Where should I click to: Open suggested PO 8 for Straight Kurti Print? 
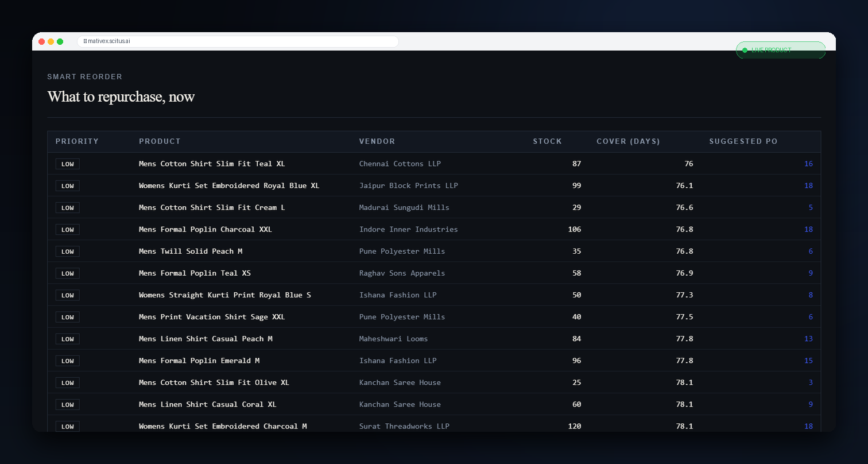coord(811,295)
